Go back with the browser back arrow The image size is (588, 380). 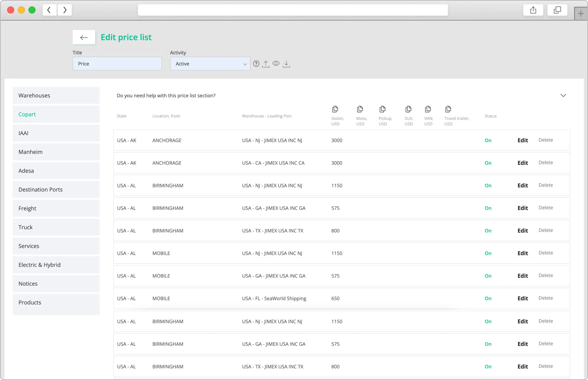[x=50, y=10]
